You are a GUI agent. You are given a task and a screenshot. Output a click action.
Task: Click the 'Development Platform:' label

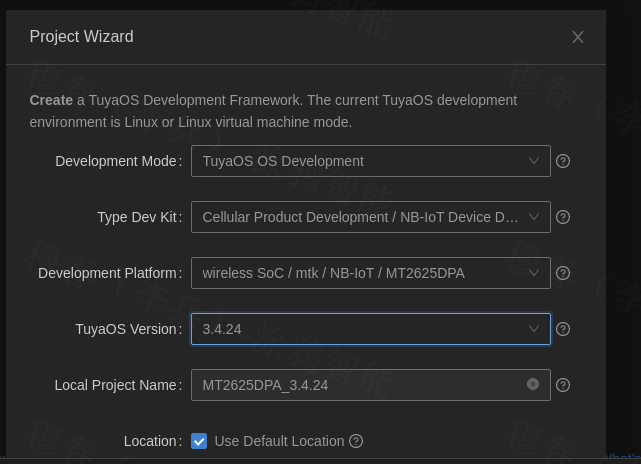110,273
